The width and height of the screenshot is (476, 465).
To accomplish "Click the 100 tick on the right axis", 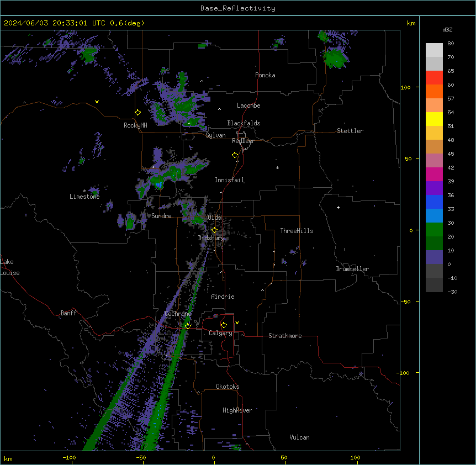I will point(405,87).
